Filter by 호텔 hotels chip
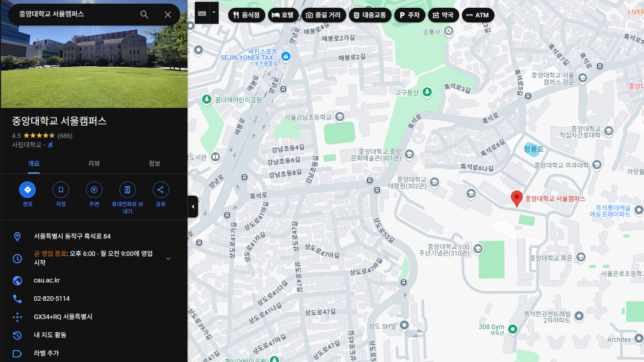The height and width of the screenshot is (362, 644). 283,15
